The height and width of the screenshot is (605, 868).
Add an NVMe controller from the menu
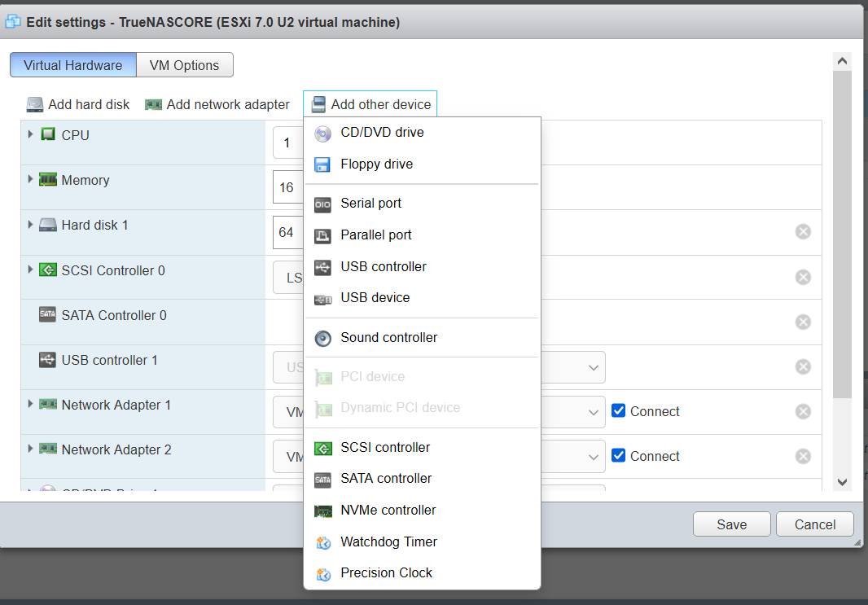(422, 511)
